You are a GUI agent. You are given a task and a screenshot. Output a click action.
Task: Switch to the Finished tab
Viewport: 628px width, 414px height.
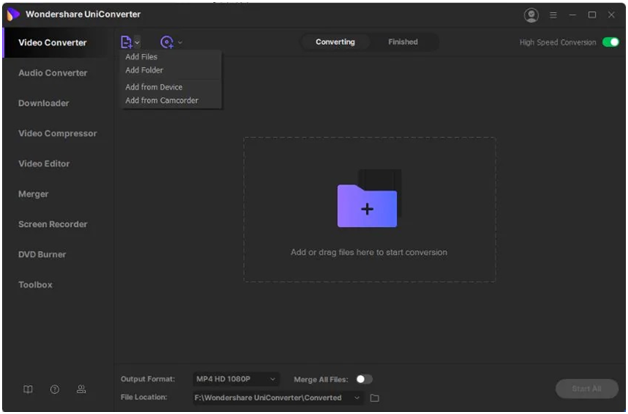tap(403, 42)
